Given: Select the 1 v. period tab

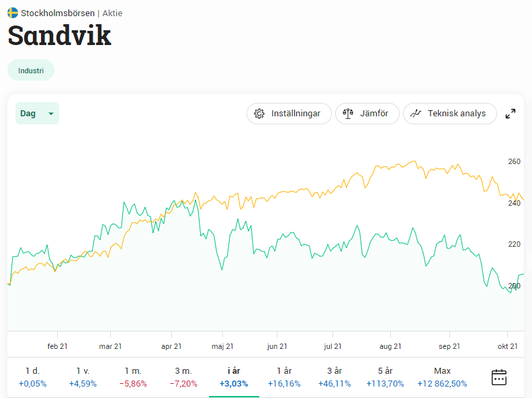Looking at the screenshot, I should [83, 377].
